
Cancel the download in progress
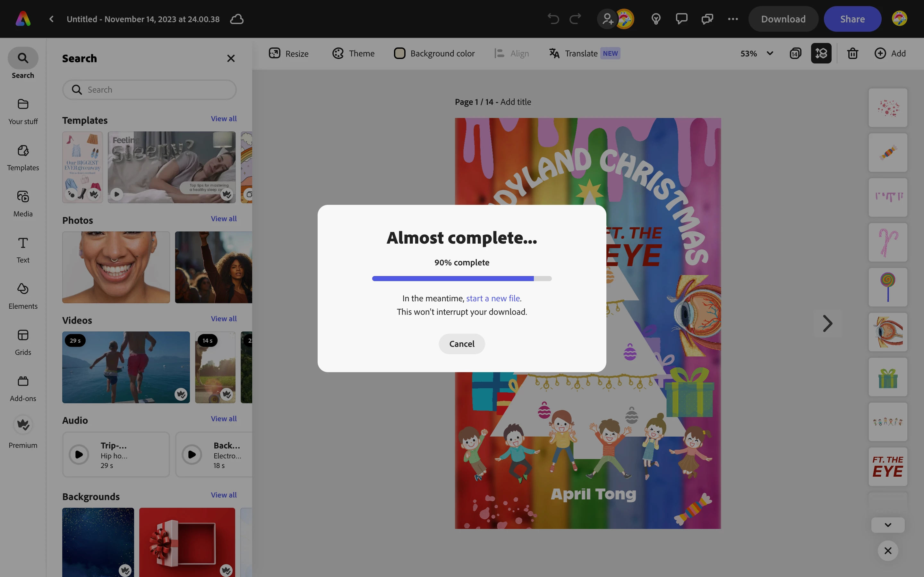point(462,344)
